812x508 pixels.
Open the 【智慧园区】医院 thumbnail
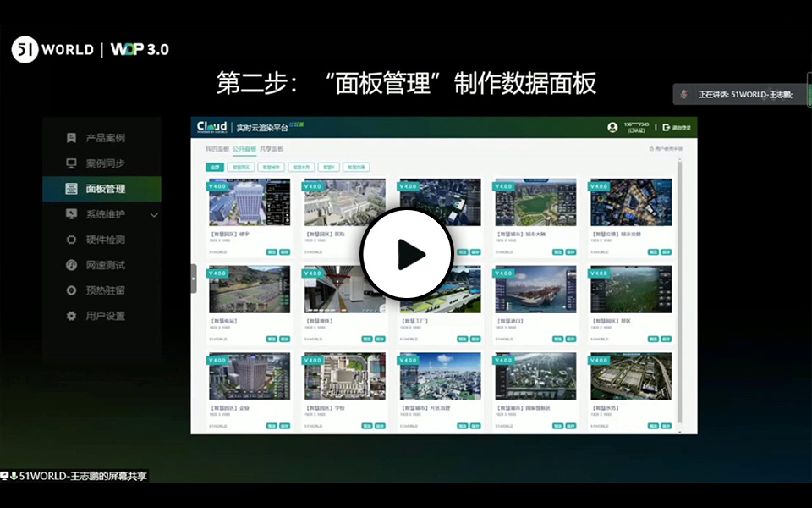click(x=345, y=202)
